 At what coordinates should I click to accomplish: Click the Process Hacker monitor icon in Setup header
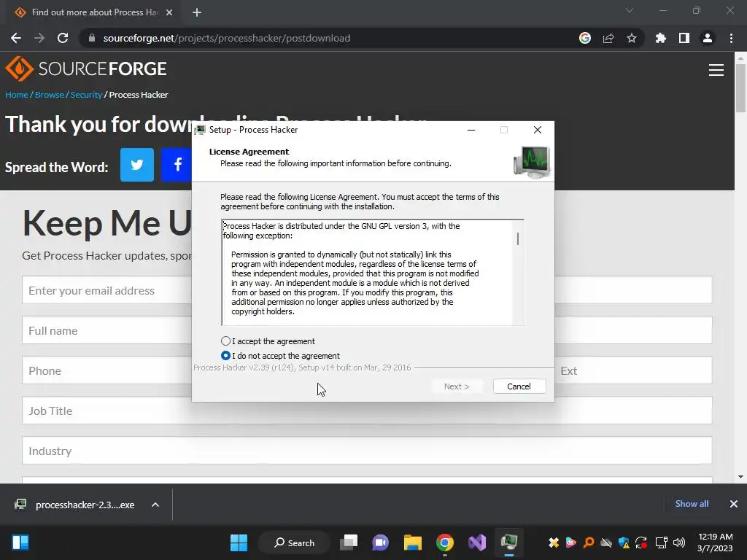[x=532, y=161]
